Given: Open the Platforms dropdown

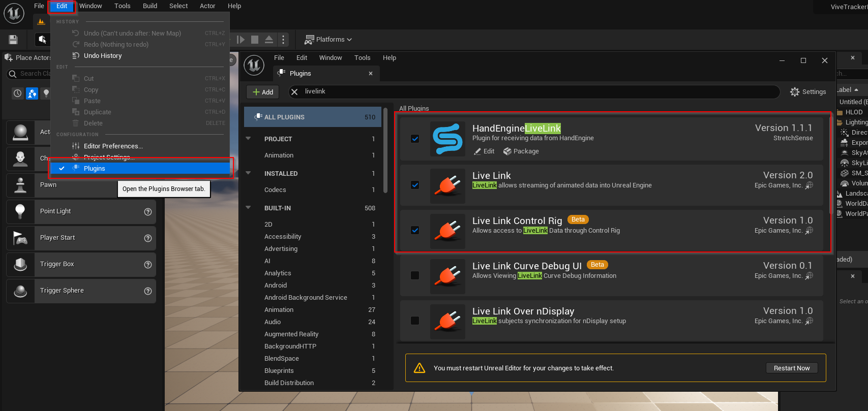Looking at the screenshot, I should [328, 40].
